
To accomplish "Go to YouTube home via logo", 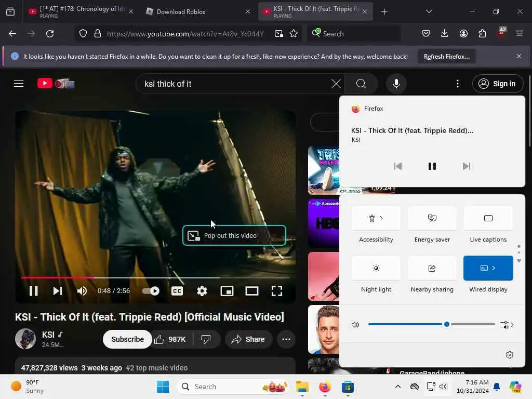I will click(x=56, y=84).
